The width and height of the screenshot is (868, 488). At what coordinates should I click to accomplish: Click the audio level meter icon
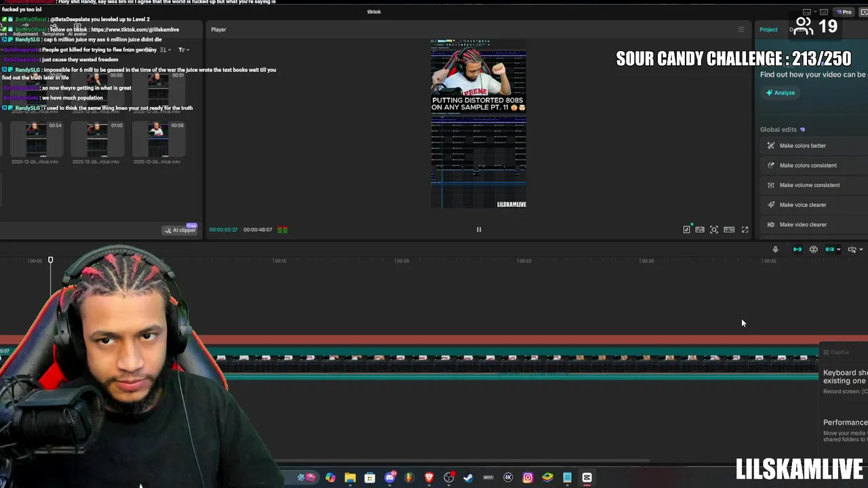283,230
